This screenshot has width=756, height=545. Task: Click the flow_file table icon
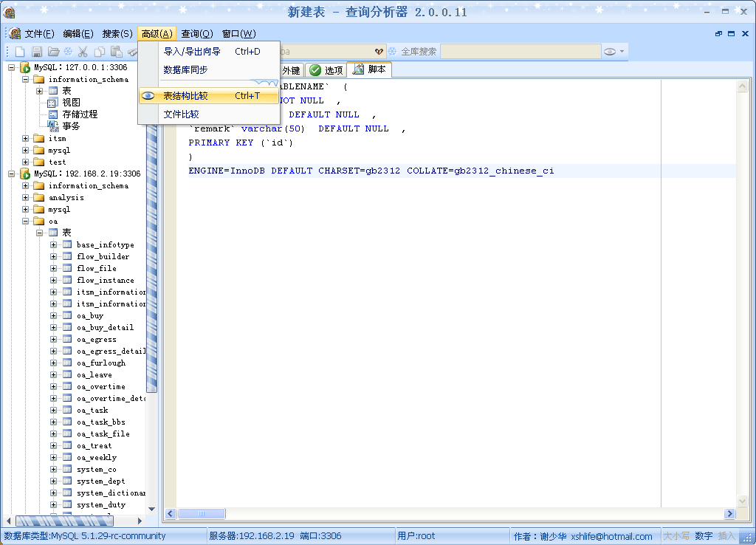[x=67, y=268]
